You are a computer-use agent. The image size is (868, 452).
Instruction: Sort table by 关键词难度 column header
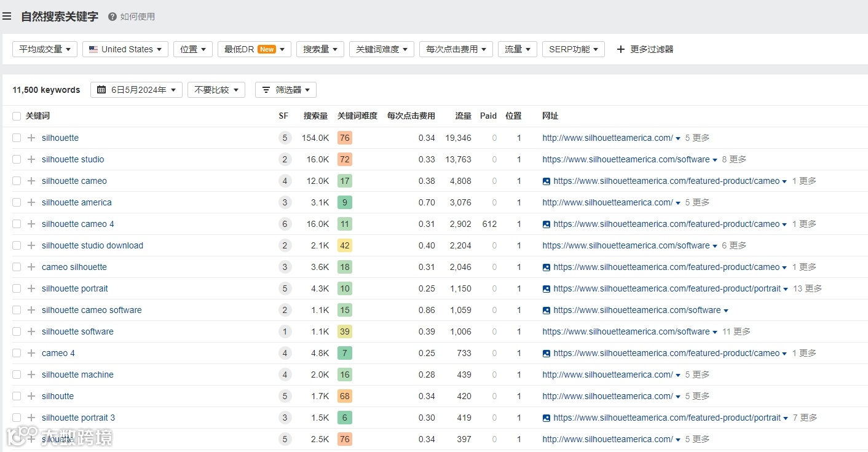tap(357, 116)
